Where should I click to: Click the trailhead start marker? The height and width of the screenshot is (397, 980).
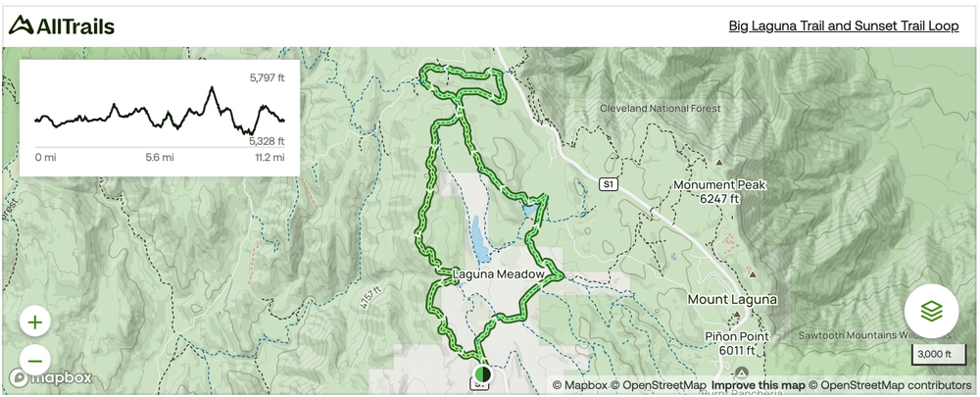point(481,373)
